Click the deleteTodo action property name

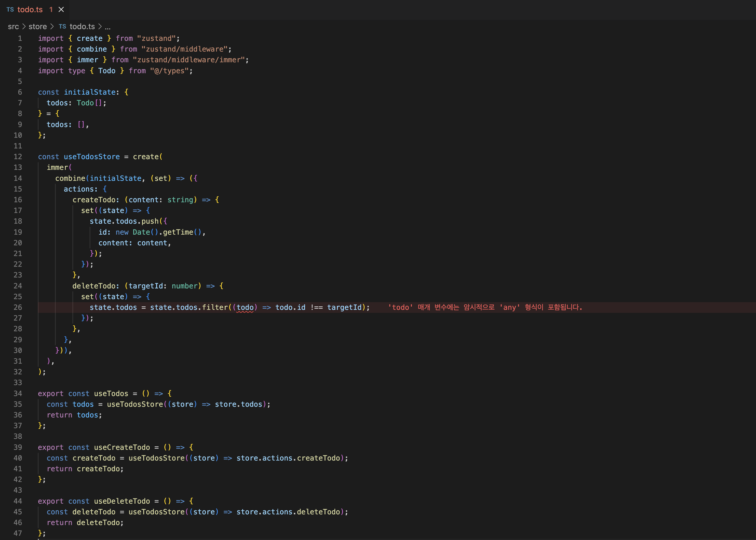(94, 286)
